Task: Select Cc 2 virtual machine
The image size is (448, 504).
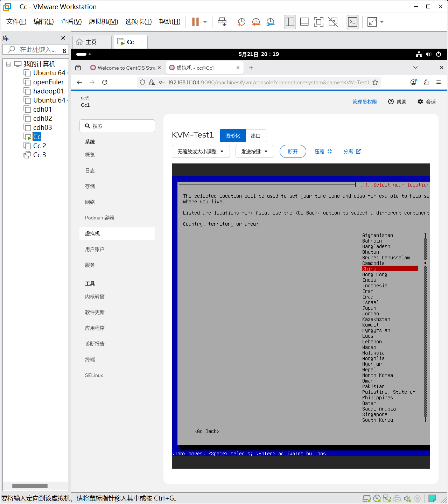Action: coord(40,146)
